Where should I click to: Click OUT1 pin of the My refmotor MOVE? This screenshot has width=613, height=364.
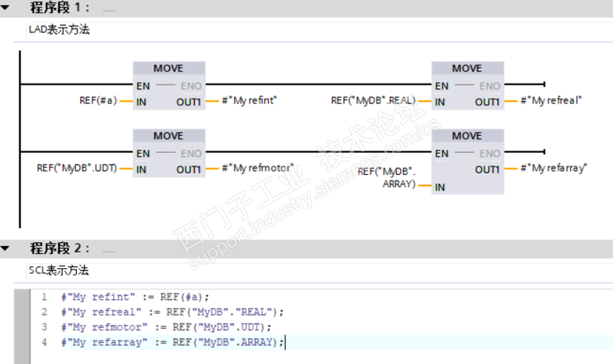188,170
